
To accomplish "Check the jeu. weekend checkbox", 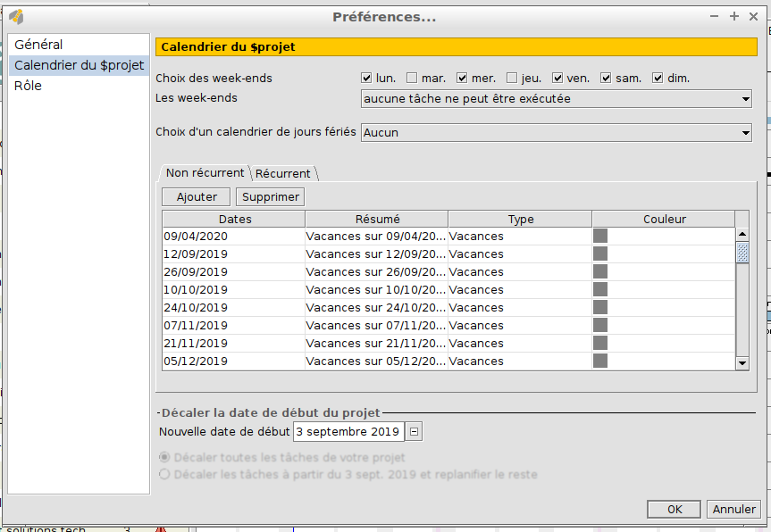I will coord(512,79).
